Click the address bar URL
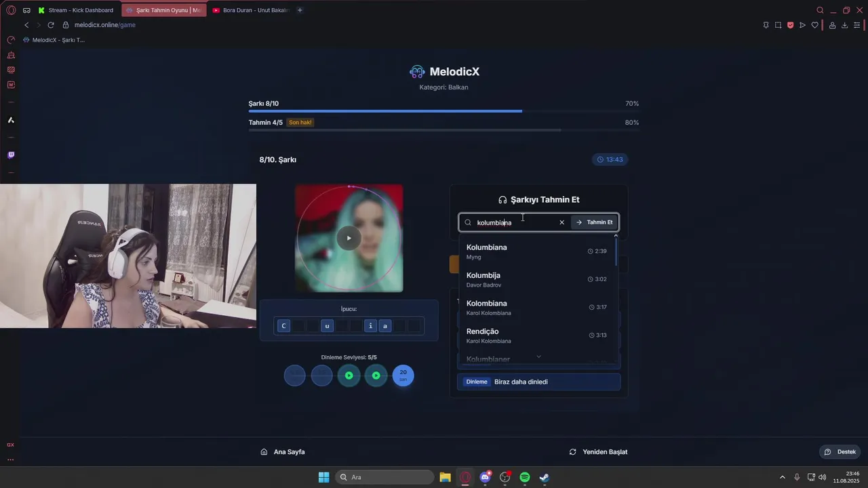Screen dimensions: 868x488 pos(105,25)
